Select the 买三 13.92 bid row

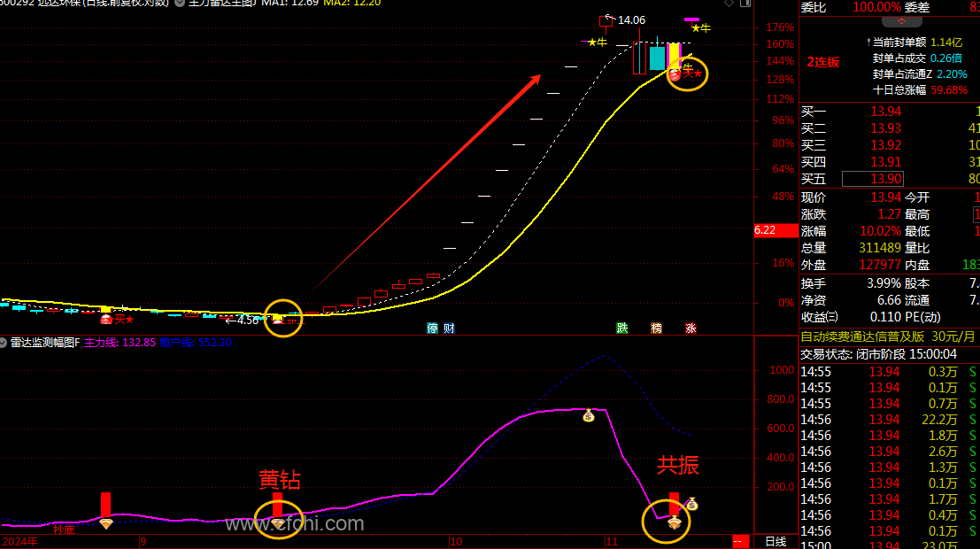(x=890, y=145)
